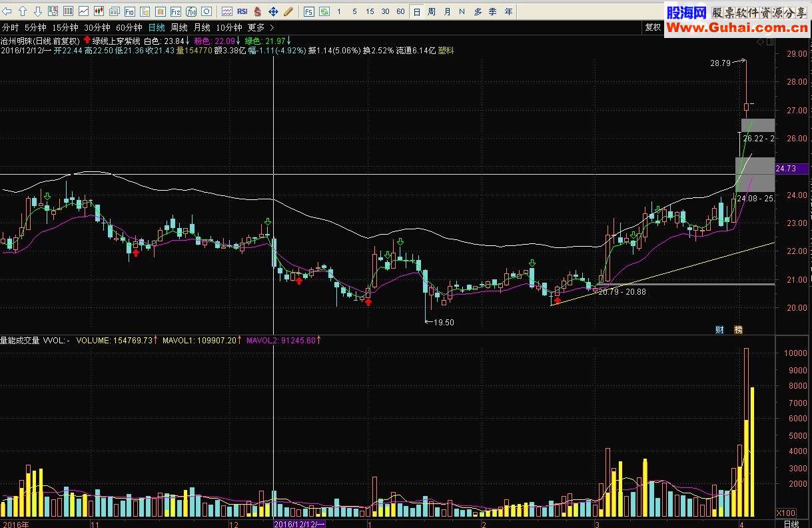This screenshot has height=528, width=812.
Task: Switch to the 月线 tab
Action: coord(202,27)
